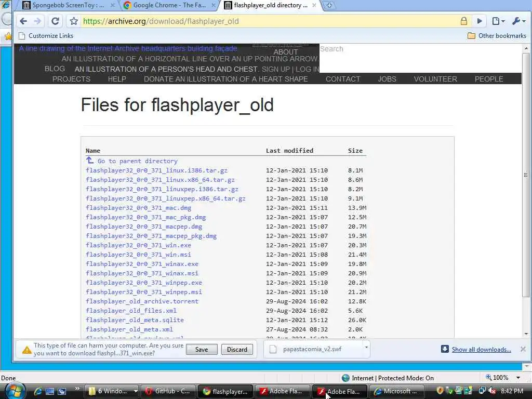The width and height of the screenshot is (532, 399).
Task: Open flashplayer_old_meta.sqlite link
Action: 135,320
